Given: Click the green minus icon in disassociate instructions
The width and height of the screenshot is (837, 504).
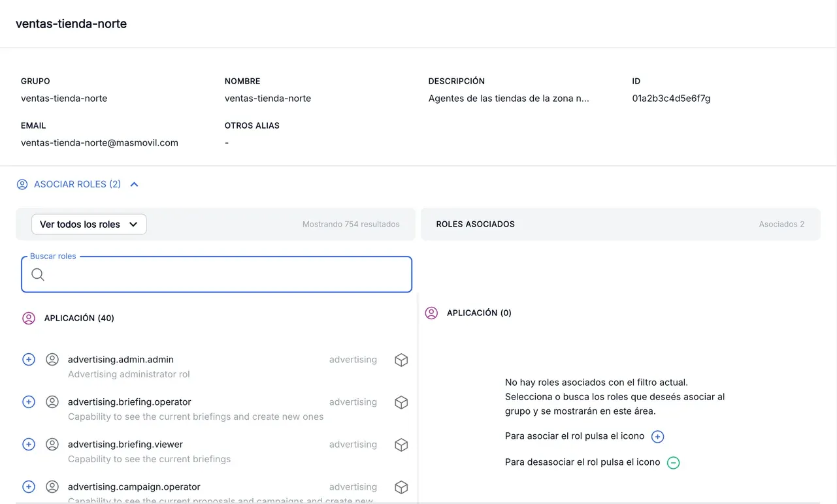Looking at the screenshot, I should (674, 463).
